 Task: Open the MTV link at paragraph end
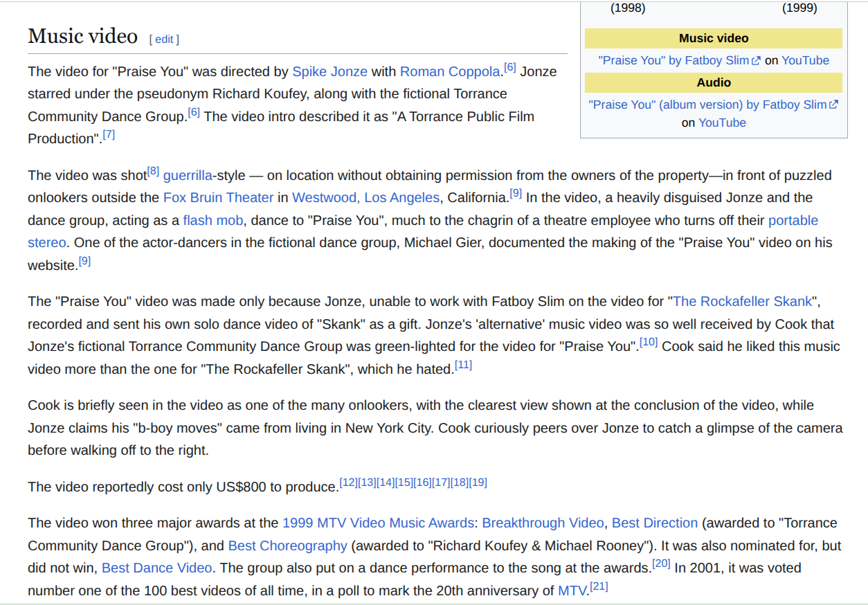572,591
